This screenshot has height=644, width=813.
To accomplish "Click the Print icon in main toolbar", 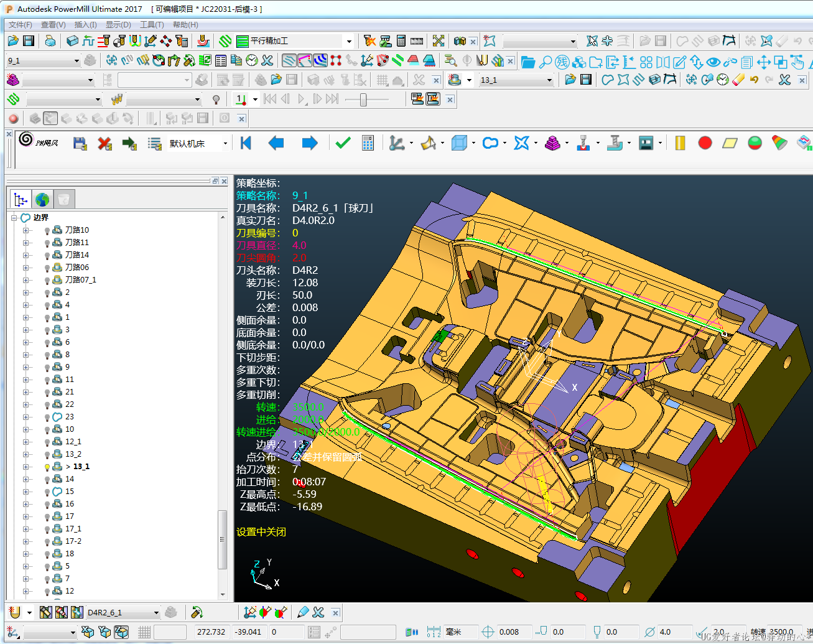I will (50, 41).
